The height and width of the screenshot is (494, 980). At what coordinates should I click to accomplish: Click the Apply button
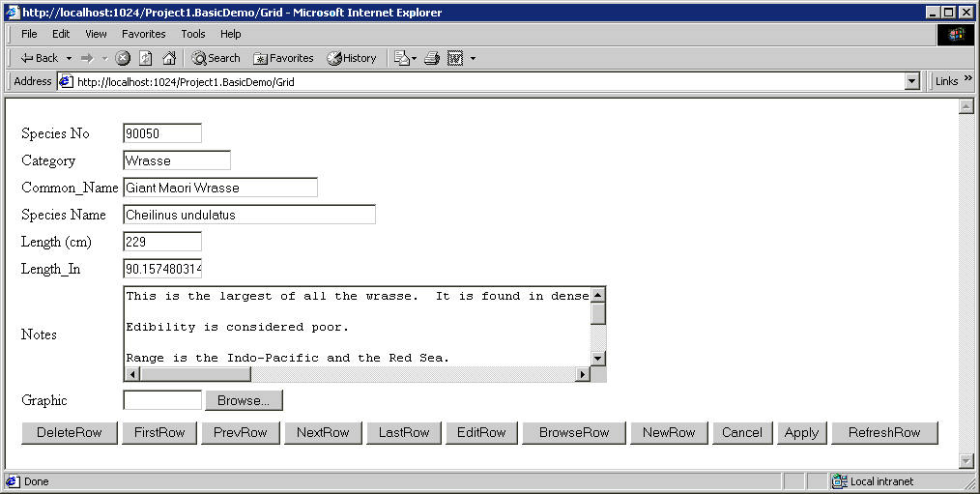tap(802, 433)
